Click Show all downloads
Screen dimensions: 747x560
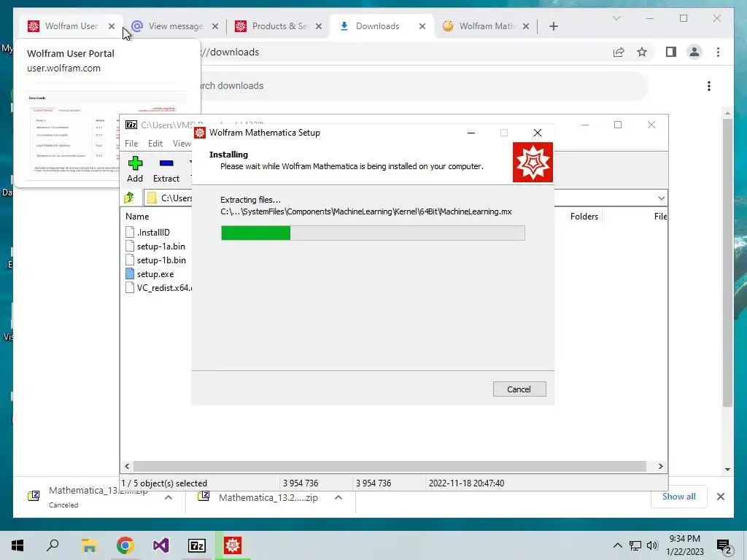point(679,496)
